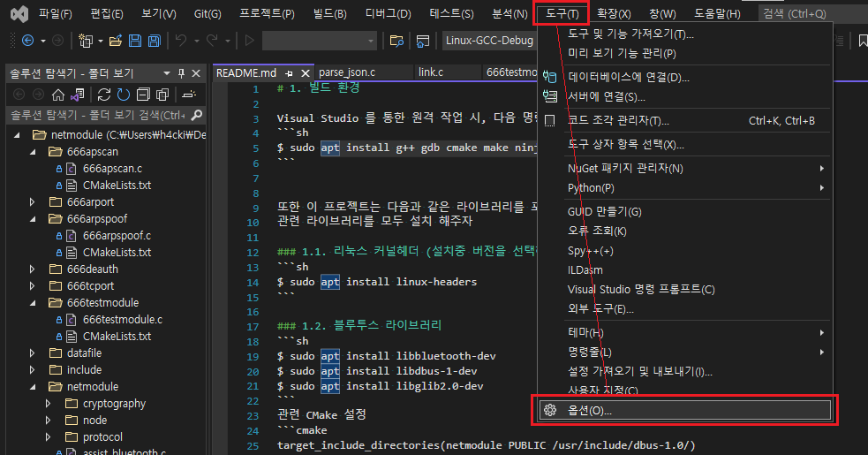Click the Visual Studio logo icon

point(19,14)
